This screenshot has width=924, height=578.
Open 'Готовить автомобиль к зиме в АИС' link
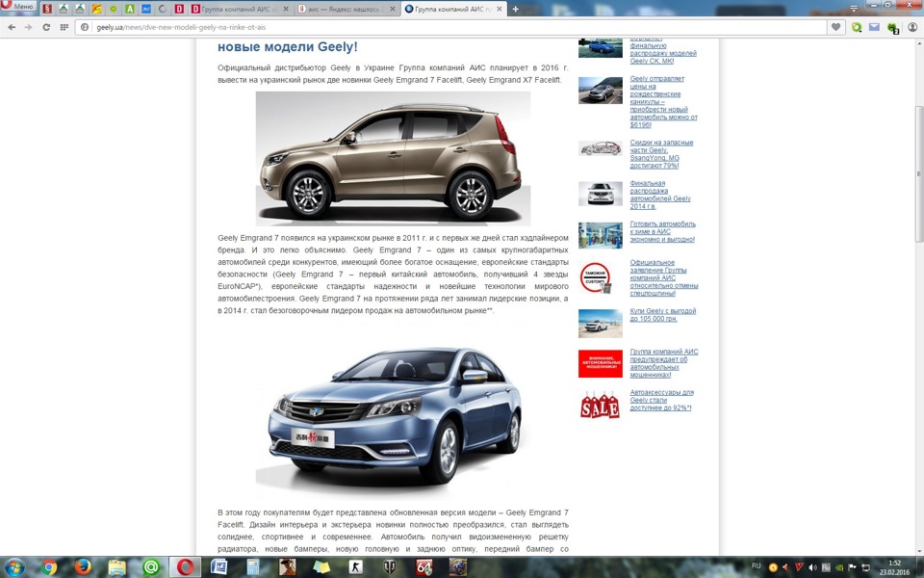662,232
